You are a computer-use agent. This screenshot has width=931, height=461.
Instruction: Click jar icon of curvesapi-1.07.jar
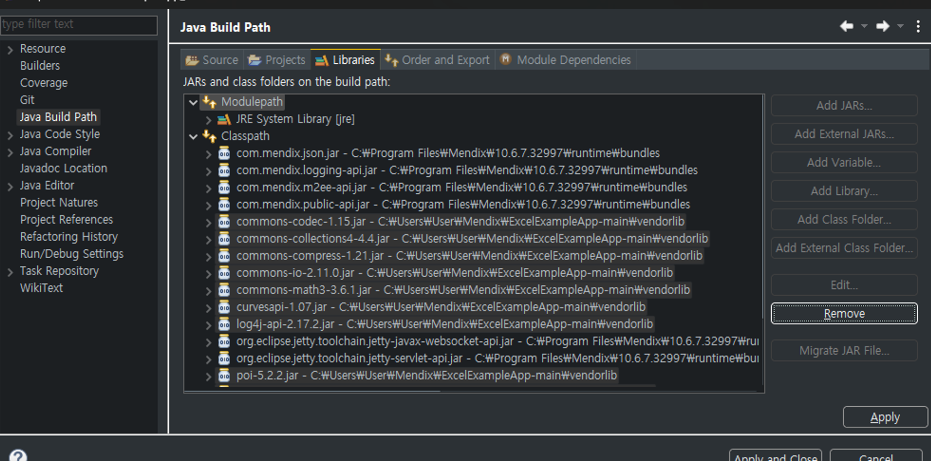click(x=224, y=307)
